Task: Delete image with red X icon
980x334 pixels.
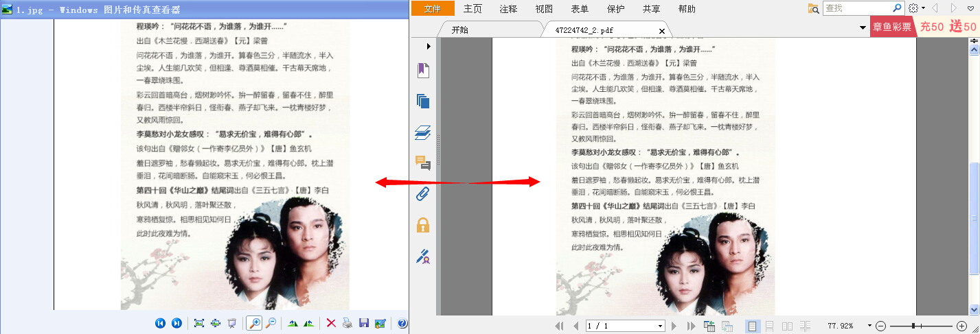Action: click(x=331, y=323)
